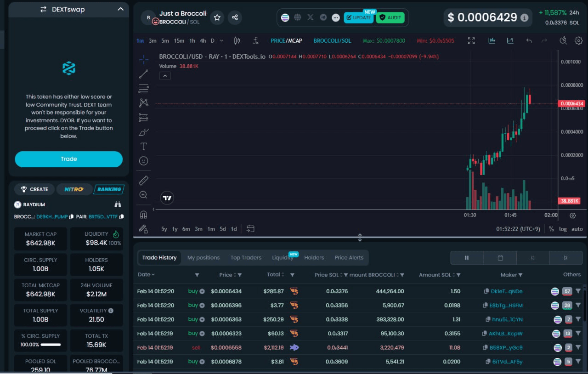Select the chart pattern drawing tool
Viewport: 588px width, 374px height.
pyautogui.click(x=143, y=103)
